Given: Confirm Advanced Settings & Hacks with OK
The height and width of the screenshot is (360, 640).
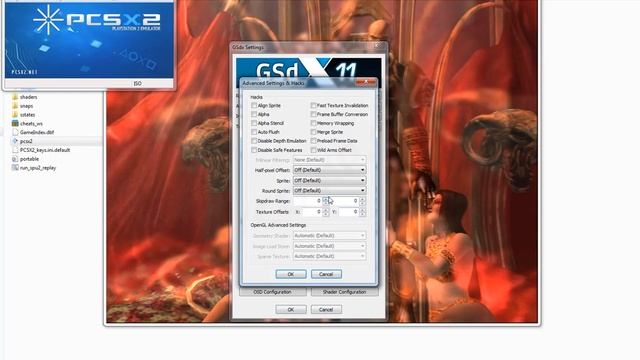Looking at the screenshot, I should 291,274.
